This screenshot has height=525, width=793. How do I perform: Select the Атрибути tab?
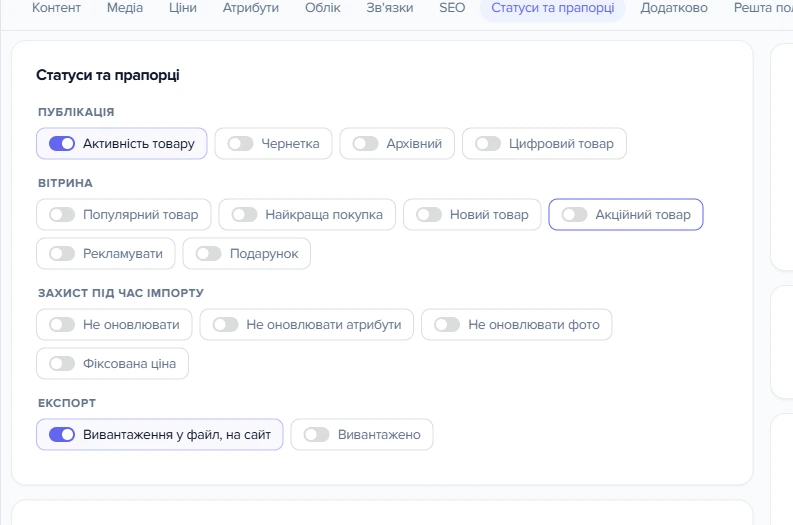[x=251, y=8]
